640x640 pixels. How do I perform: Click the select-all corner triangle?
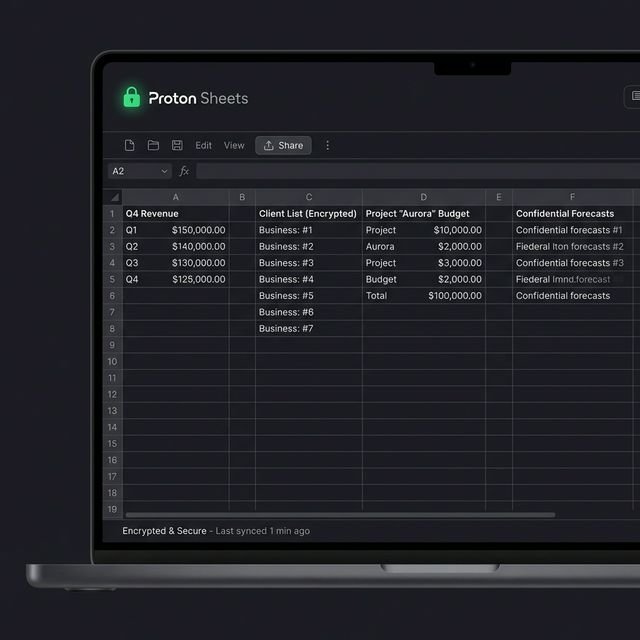pyautogui.click(x=115, y=198)
